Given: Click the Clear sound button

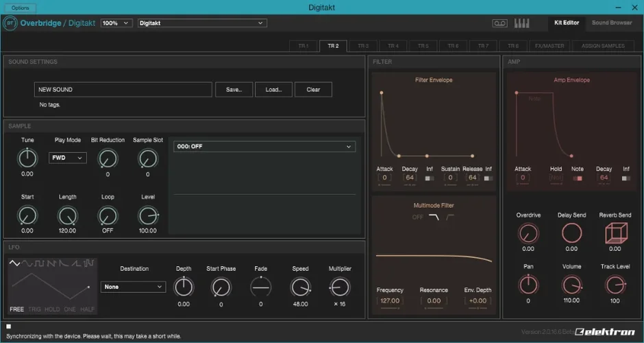Looking at the screenshot, I should point(313,90).
